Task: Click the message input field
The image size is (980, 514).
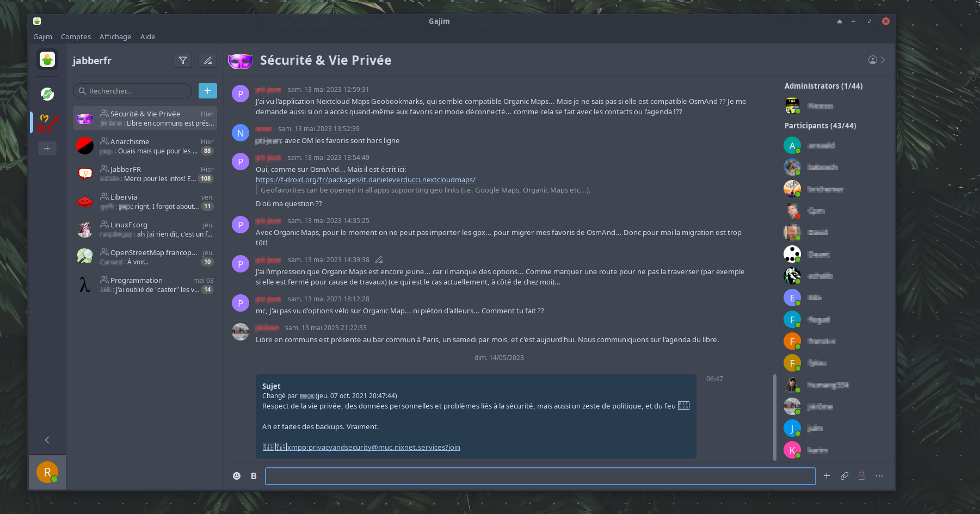Action: [x=540, y=476]
